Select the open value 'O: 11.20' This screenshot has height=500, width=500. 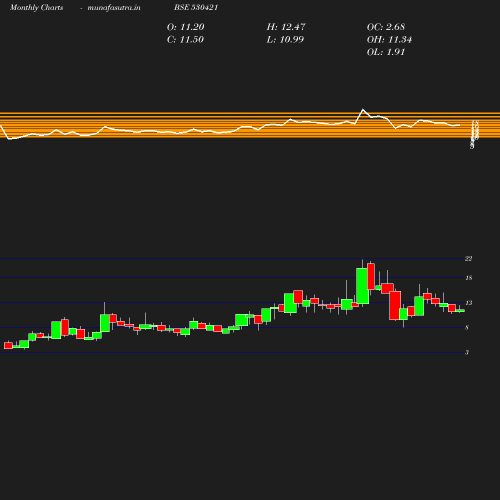pos(185,27)
